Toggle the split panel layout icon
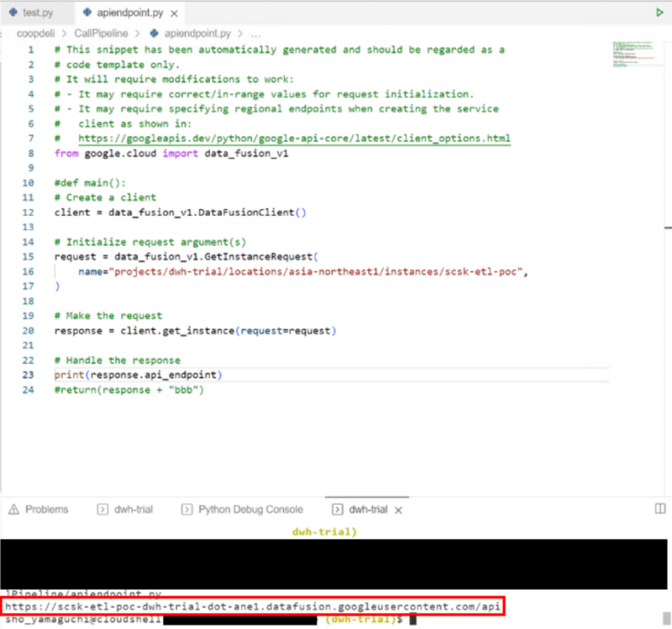The image size is (672, 629). pos(659,509)
